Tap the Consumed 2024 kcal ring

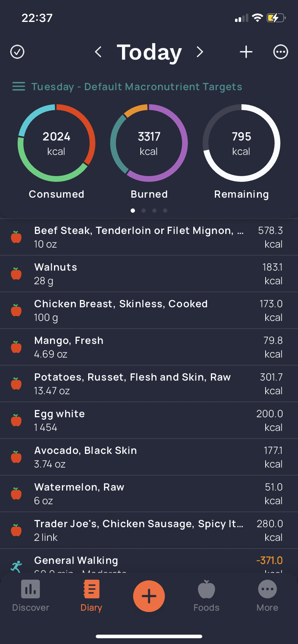57,143
